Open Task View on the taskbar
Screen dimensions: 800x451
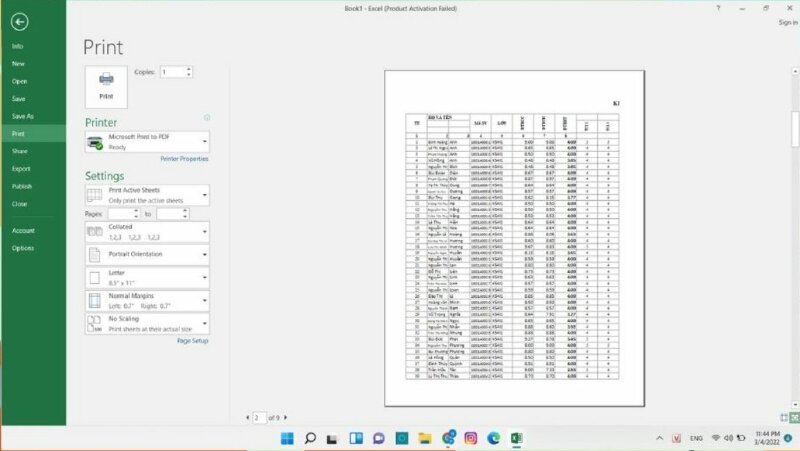click(332, 438)
